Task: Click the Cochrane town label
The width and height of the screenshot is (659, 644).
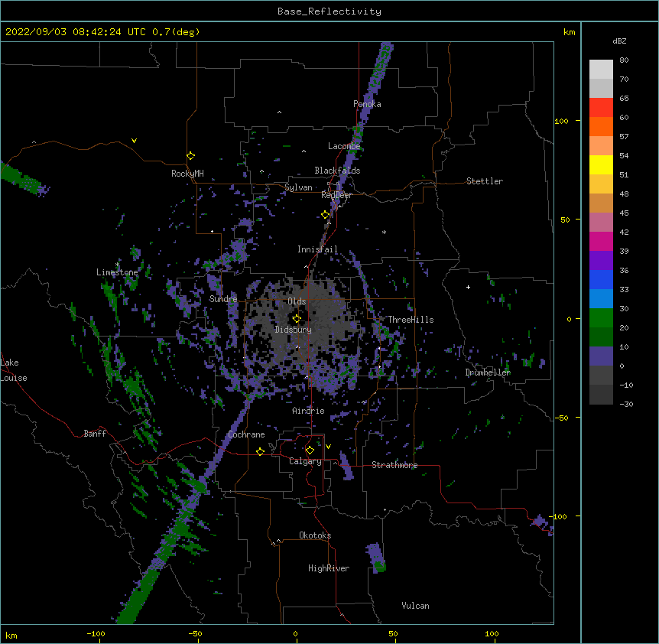Action: (x=246, y=434)
